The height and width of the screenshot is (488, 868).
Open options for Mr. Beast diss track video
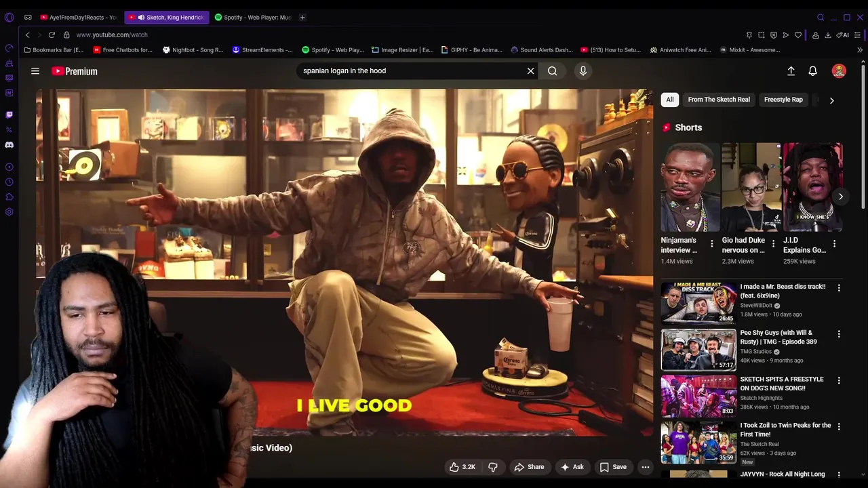(x=839, y=288)
